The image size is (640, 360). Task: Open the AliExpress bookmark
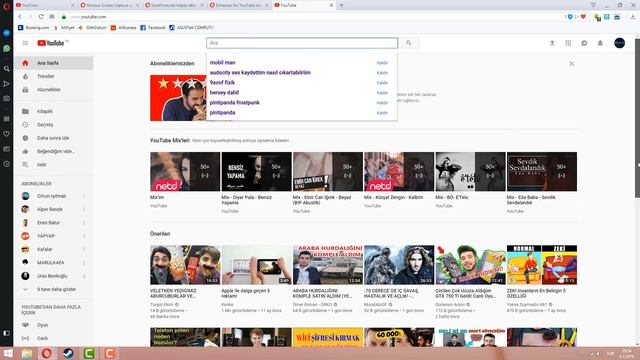pos(124,28)
